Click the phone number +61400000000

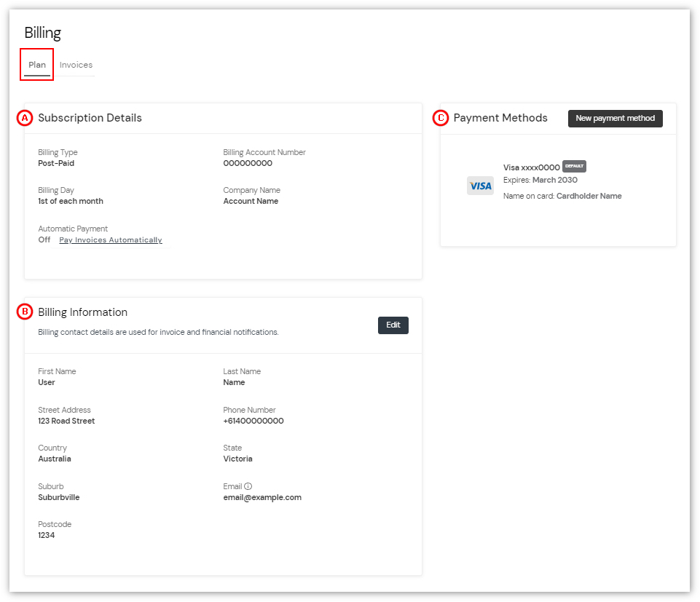[x=253, y=421]
